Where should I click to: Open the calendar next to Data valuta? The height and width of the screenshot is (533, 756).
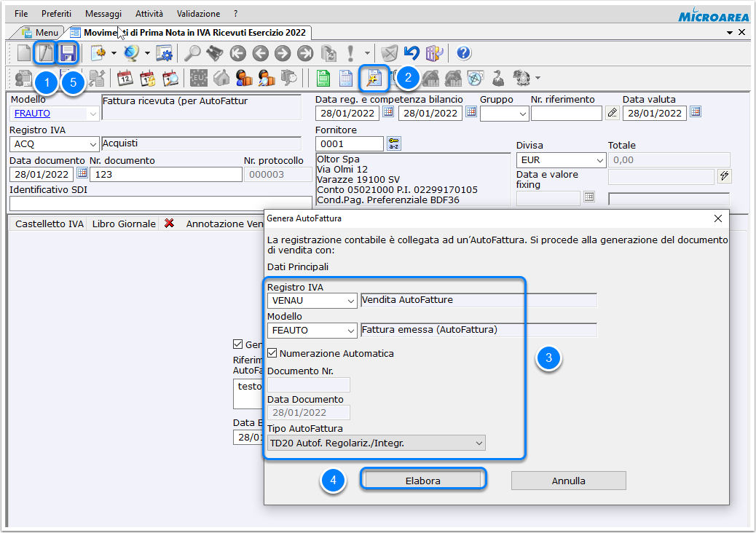pos(696,112)
